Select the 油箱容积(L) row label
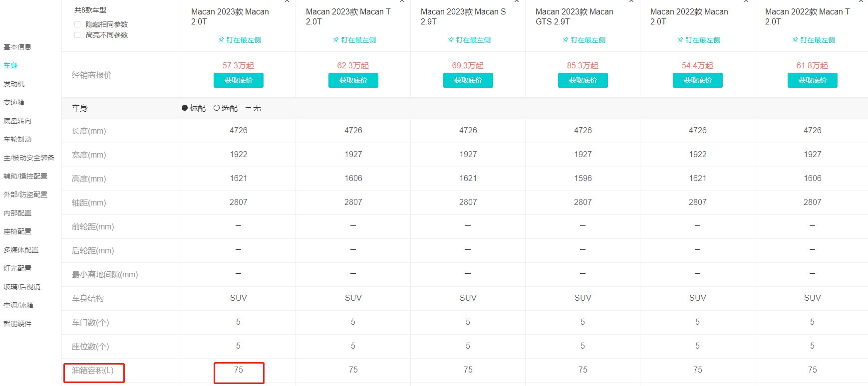Viewport: 868px width, 386px height. [x=93, y=371]
